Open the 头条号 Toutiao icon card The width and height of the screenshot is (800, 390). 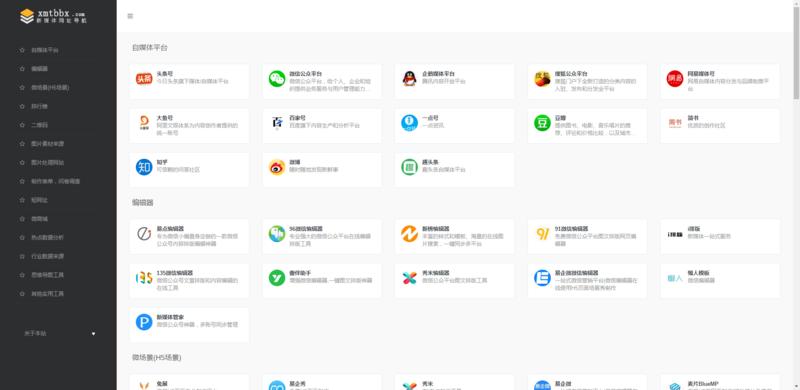(189, 81)
